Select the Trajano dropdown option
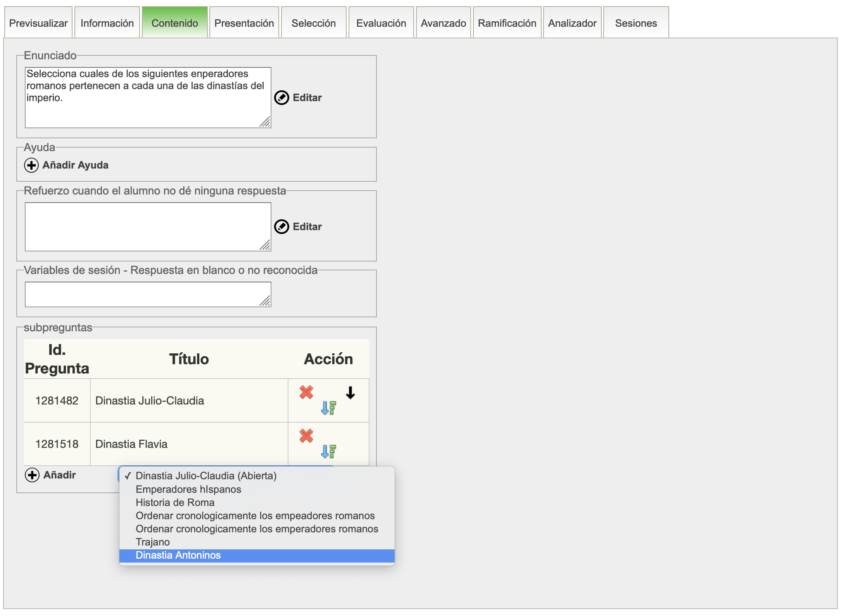This screenshot has height=616, width=846. [x=153, y=542]
